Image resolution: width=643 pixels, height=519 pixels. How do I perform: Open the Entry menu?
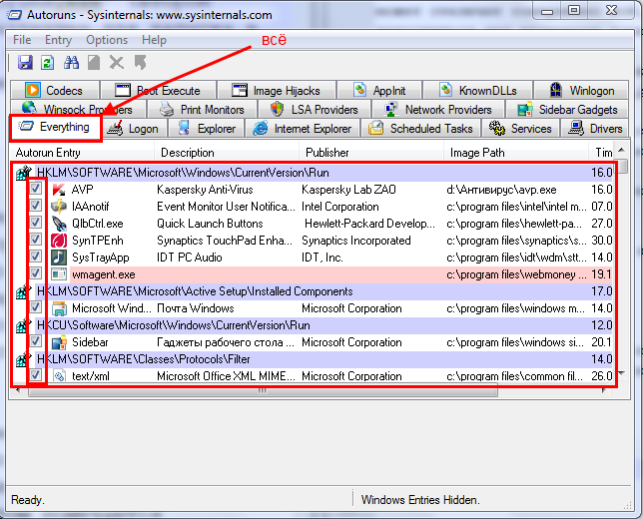click(58, 40)
